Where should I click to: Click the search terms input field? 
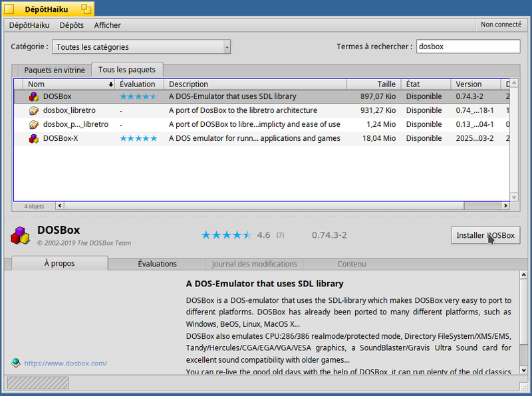pos(467,47)
